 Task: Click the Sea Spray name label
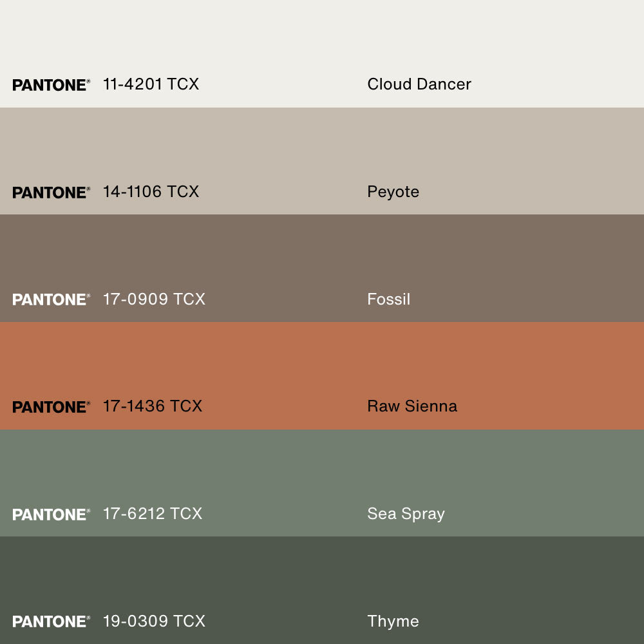pos(406,514)
